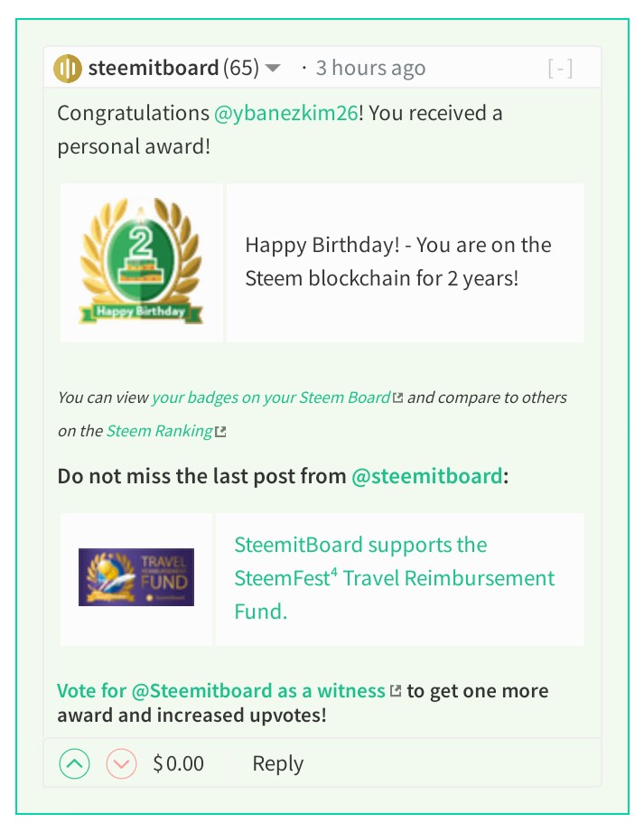Click the steemitboard author name
This screenshot has width=644, height=832.
click(x=154, y=68)
